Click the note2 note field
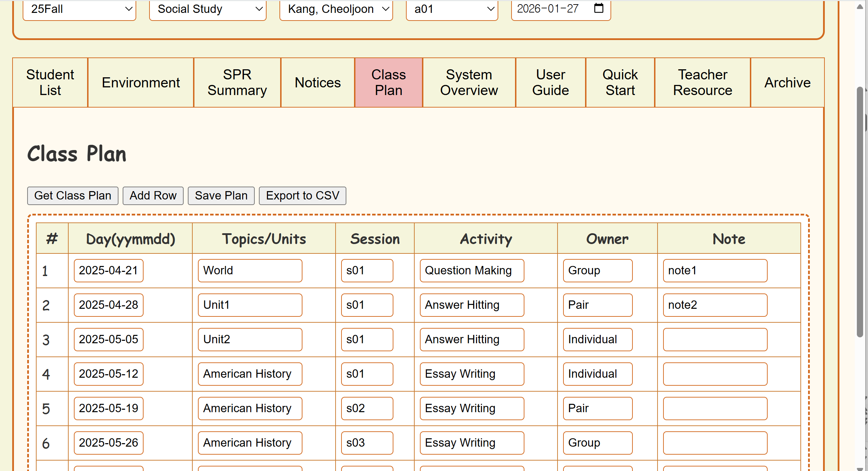Image resolution: width=868 pixels, height=471 pixels. (715, 305)
